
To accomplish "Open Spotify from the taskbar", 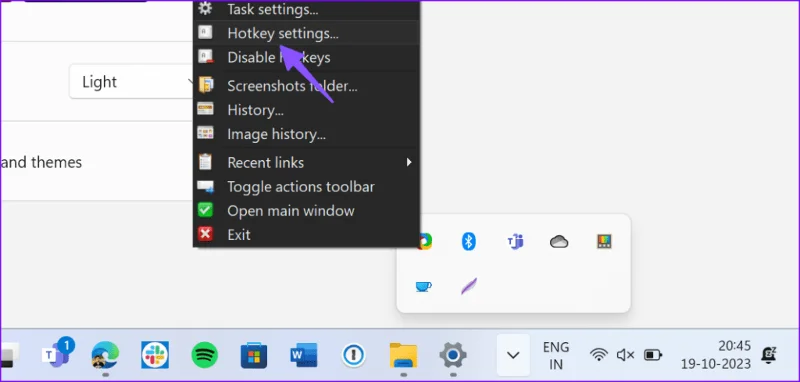I will pos(205,355).
